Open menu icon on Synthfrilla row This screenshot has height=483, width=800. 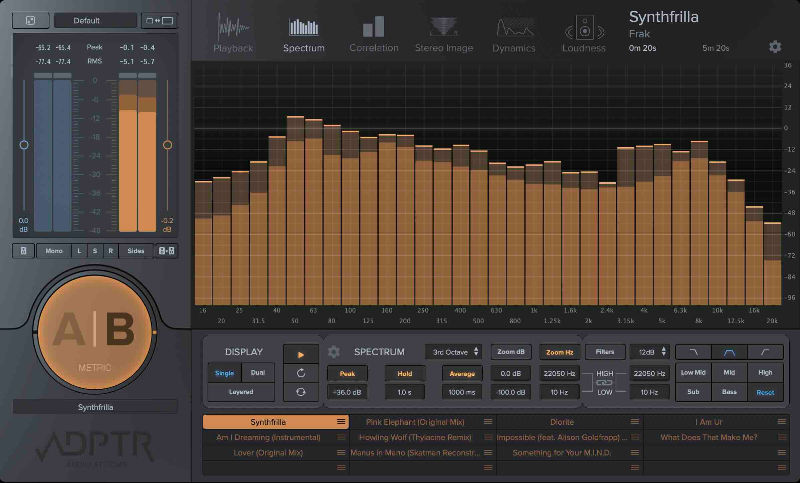pyautogui.click(x=341, y=422)
